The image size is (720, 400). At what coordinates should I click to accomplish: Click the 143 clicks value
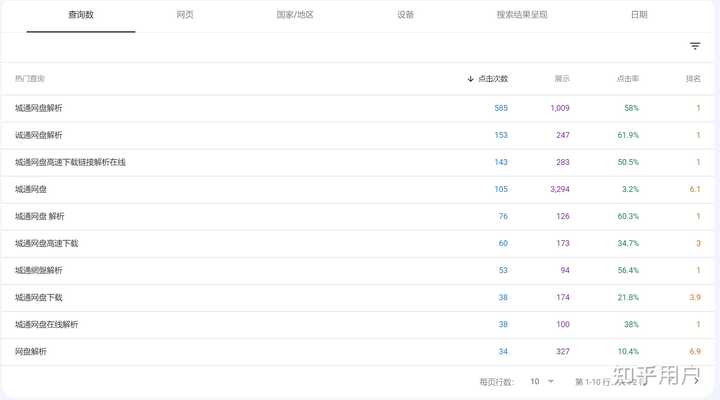(x=501, y=162)
